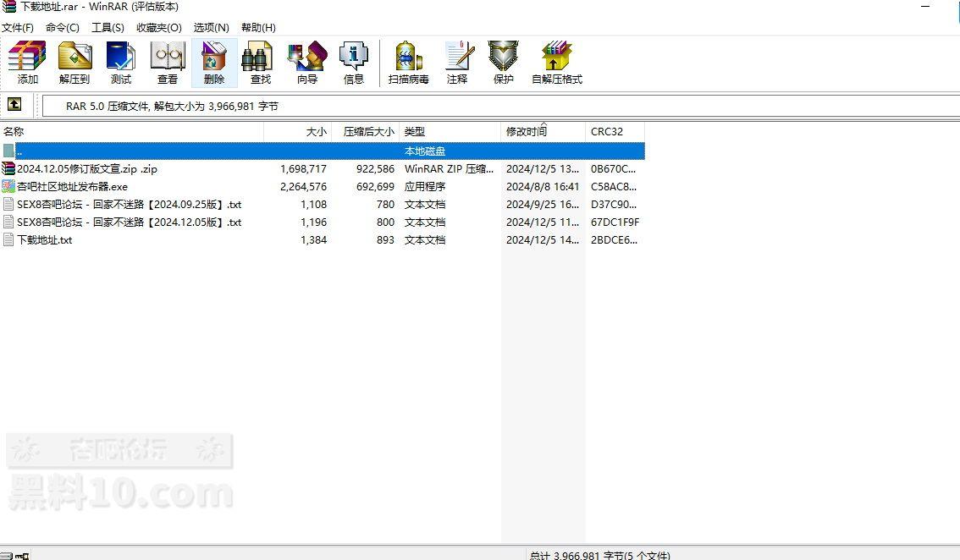
Task: Run the 测试 (Test) archive tool
Action: click(121, 63)
